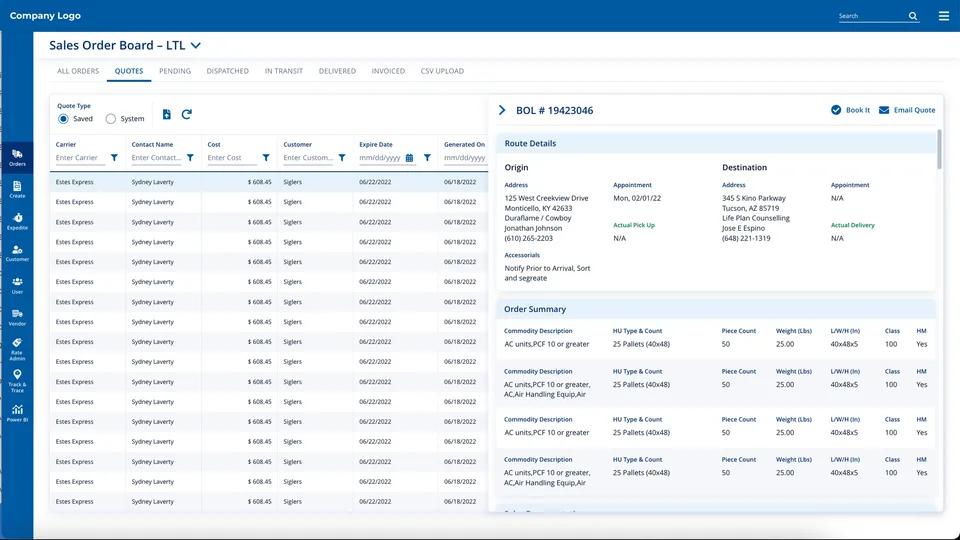
Task: Switch to the All Orders tab
Action: [x=78, y=71]
